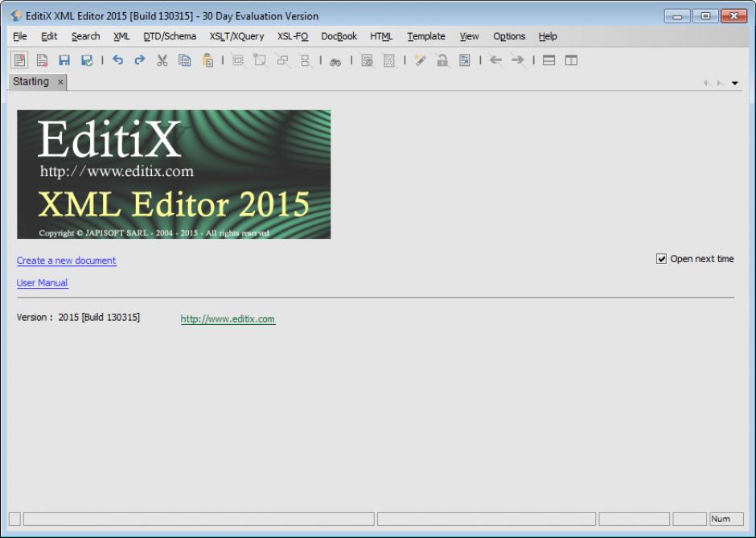This screenshot has width=756, height=538.
Task: Uncheck the Open next time checkbox
Action: tap(662, 259)
